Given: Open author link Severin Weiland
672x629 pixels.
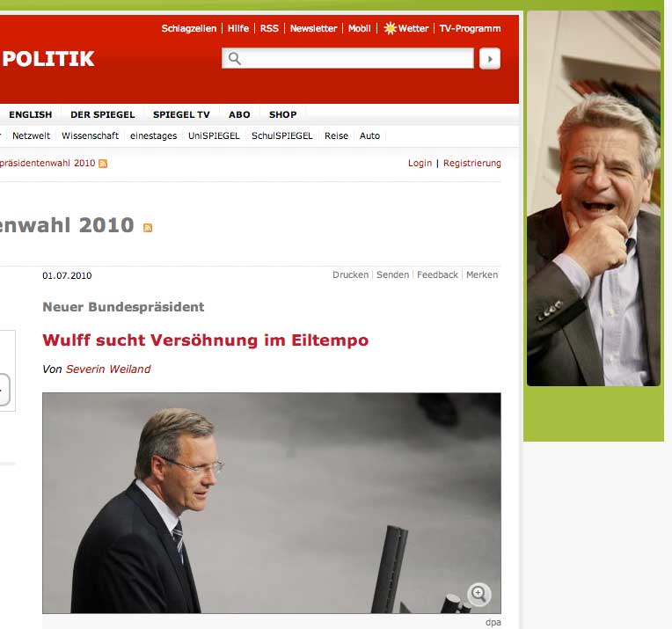Looking at the screenshot, I should point(108,369).
